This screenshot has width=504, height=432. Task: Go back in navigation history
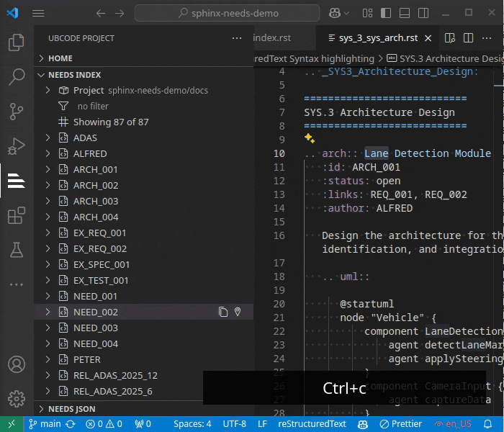tap(101, 13)
